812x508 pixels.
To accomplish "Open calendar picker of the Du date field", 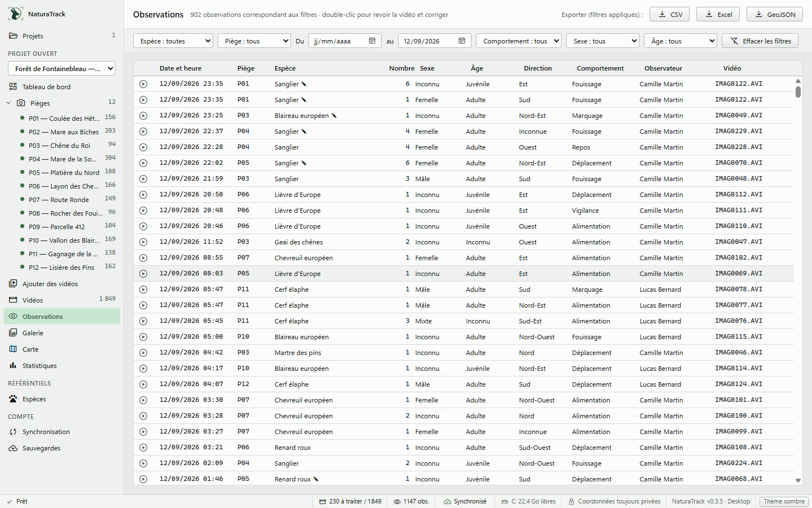I will [x=372, y=41].
